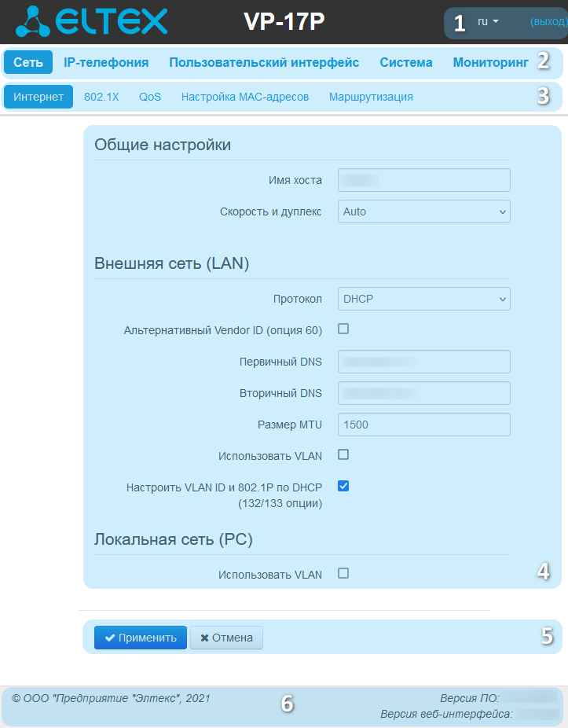The image size is (568, 728).
Task: Switch to the IP-телефония tab
Action: click(106, 62)
